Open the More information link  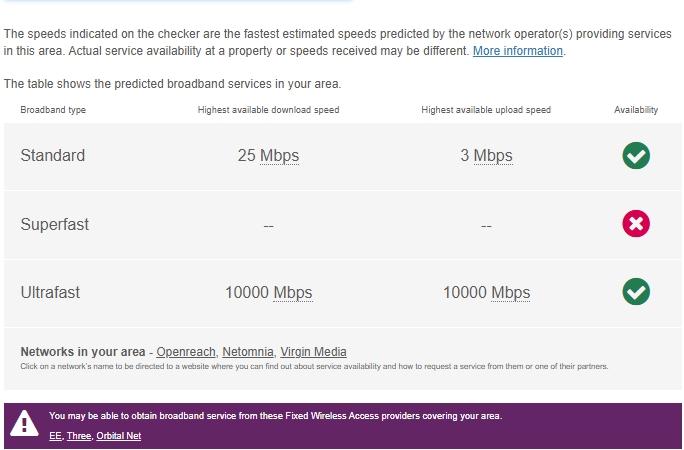(518, 51)
